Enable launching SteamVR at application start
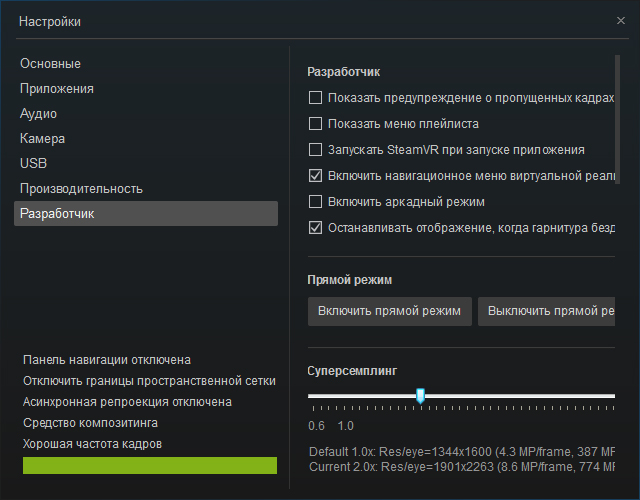This screenshot has width=640, height=500. [315, 150]
